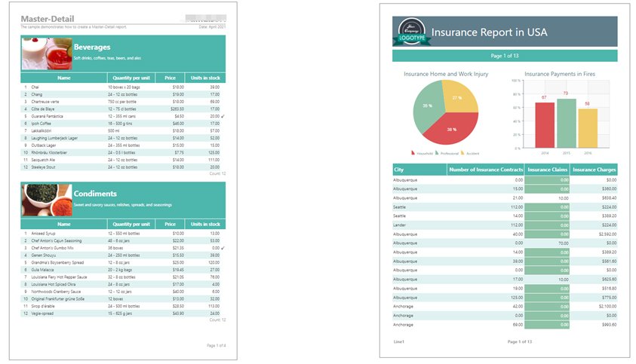Click Beverages table Price column header
Image resolution: width=636 pixels, height=364 pixels.
point(171,78)
